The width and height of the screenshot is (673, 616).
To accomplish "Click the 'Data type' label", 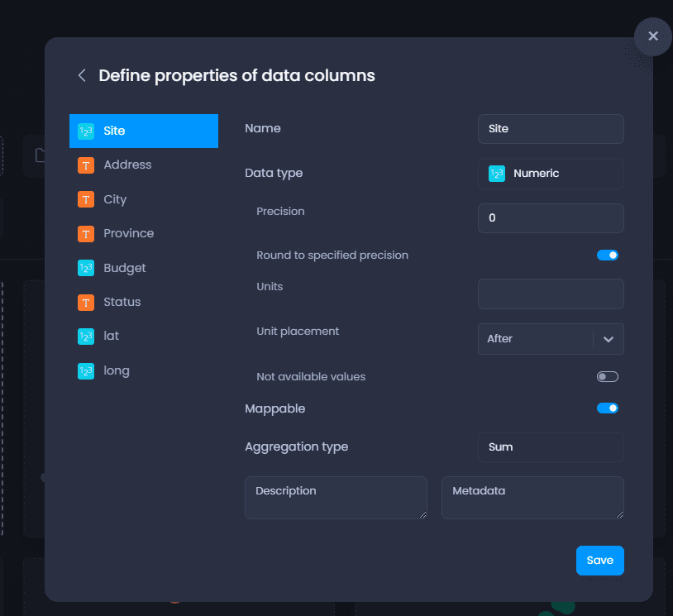I will pyautogui.click(x=274, y=173).
